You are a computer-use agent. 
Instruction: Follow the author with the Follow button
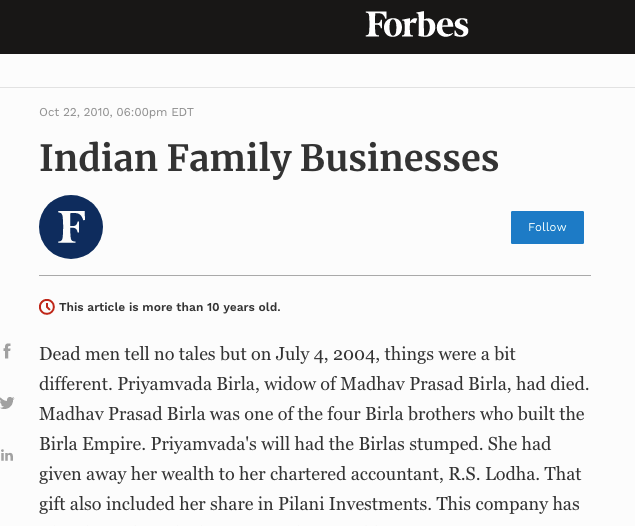click(x=547, y=227)
